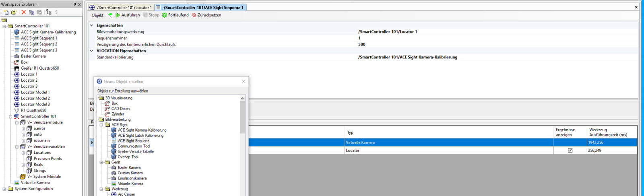The height and width of the screenshot is (196, 644).
Task: Click the green flag icon beside Objekt
Action: (110, 15)
